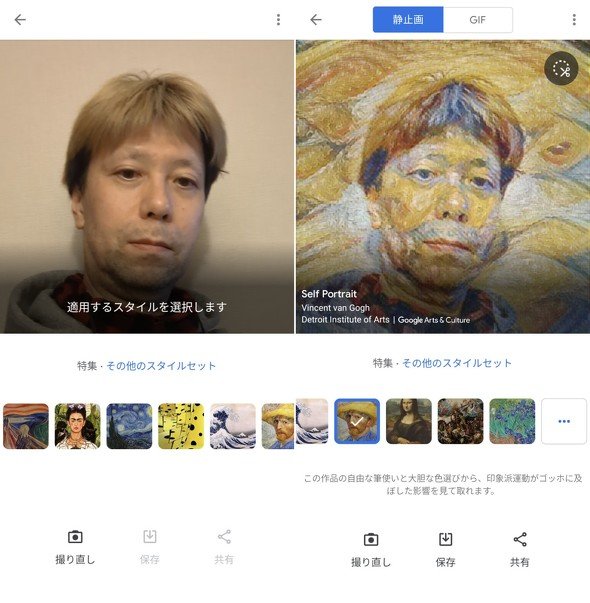The image size is (590, 603).
Task: Open the left screen's three-dot overflow menu
Action: pos(278,20)
